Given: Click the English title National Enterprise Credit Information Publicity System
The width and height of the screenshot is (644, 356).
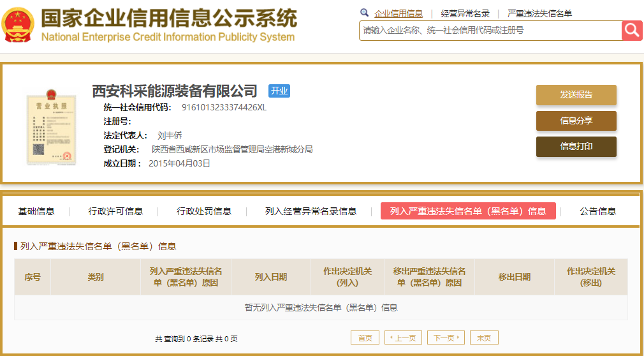Looking at the screenshot, I should [x=168, y=37].
